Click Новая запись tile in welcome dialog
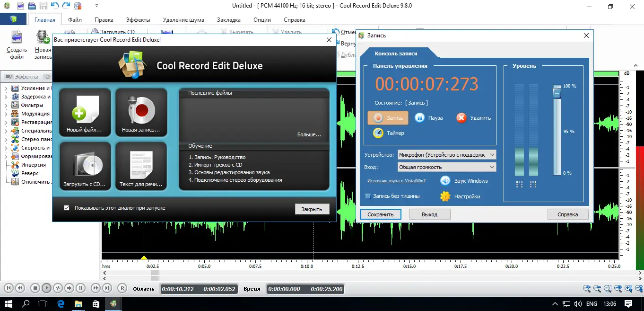 (x=141, y=113)
